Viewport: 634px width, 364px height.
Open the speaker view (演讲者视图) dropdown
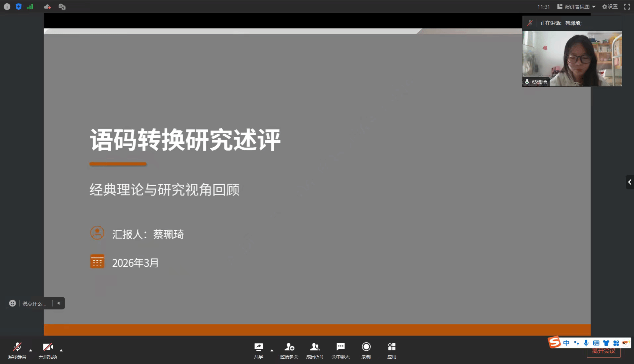coord(576,7)
